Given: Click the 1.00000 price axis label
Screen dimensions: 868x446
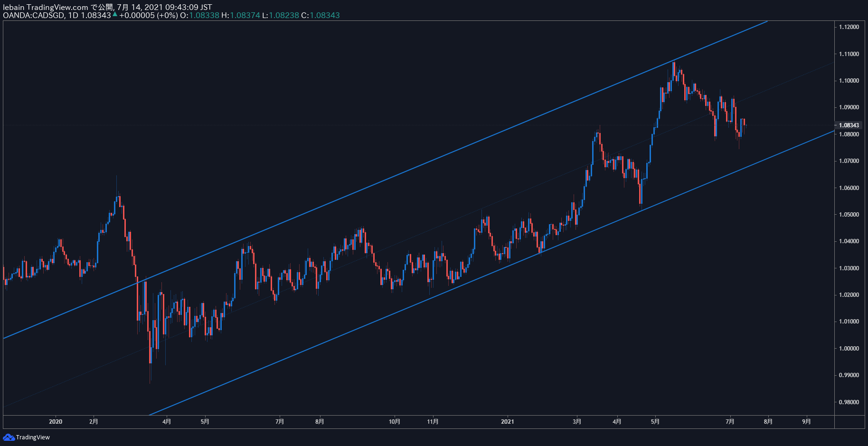Looking at the screenshot, I should coord(849,349).
